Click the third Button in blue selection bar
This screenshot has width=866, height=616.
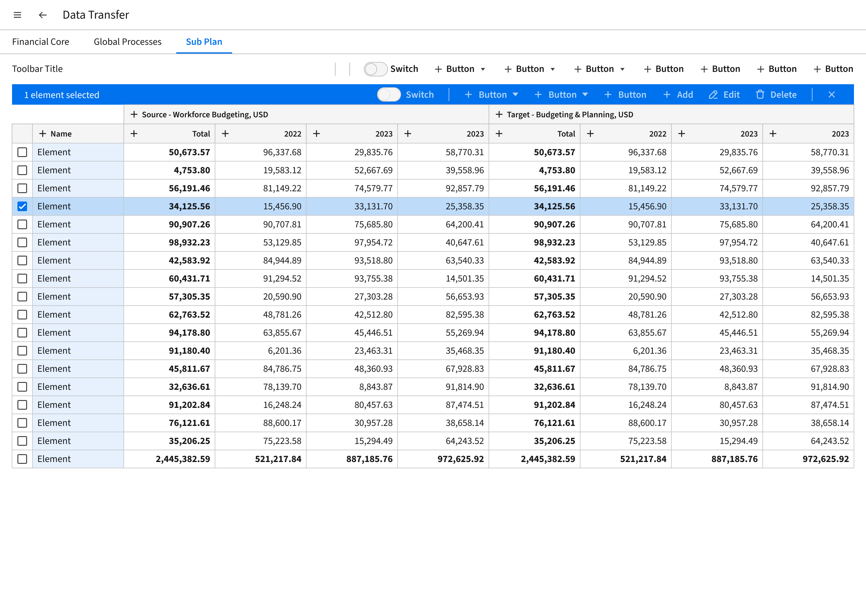click(625, 95)
